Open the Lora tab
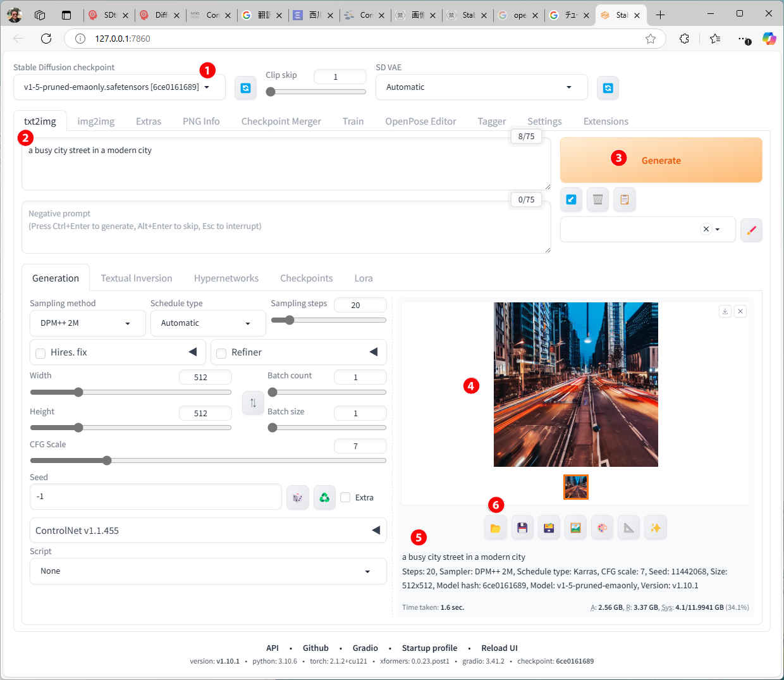 (363, 278)
